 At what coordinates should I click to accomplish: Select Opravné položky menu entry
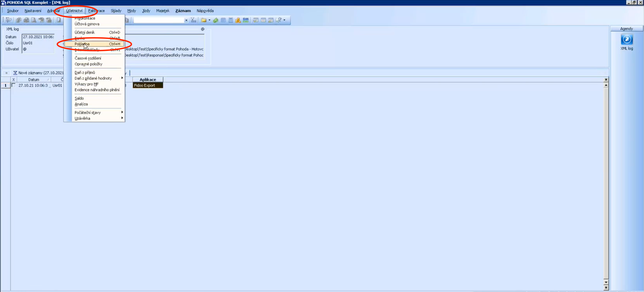94,64
